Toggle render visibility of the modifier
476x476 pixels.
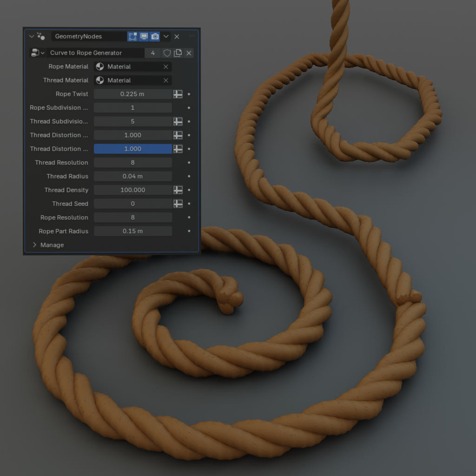[155, 36]
